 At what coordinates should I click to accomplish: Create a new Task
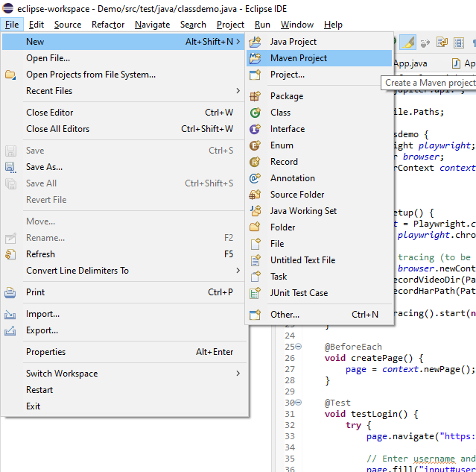[319, 277]
